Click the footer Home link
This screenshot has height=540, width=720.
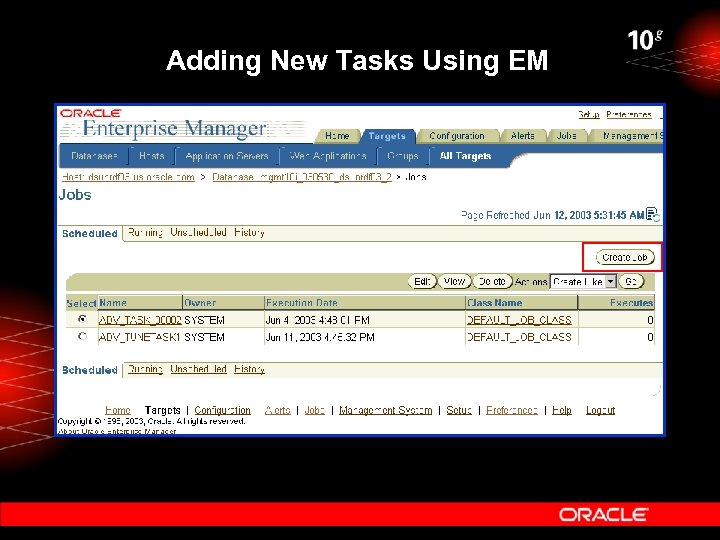(x=118, y=410)
